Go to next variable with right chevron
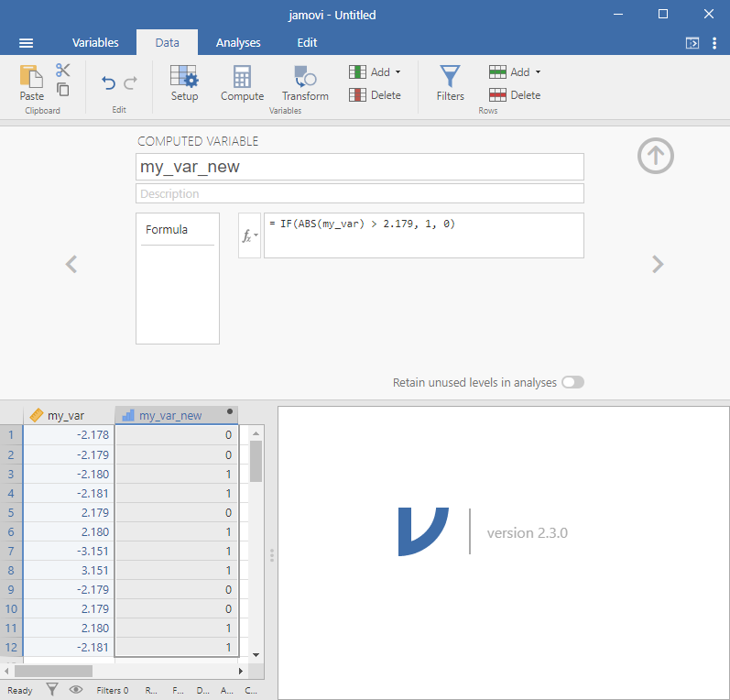The width and height of the screenshot is (730, 700). click(658, 264)
